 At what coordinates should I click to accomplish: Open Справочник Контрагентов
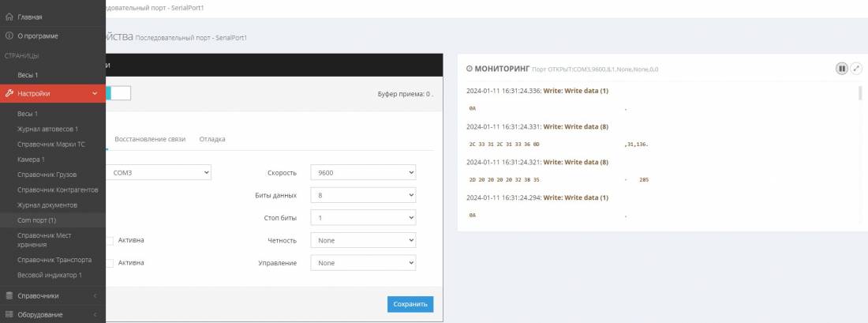tap(58, 190)
